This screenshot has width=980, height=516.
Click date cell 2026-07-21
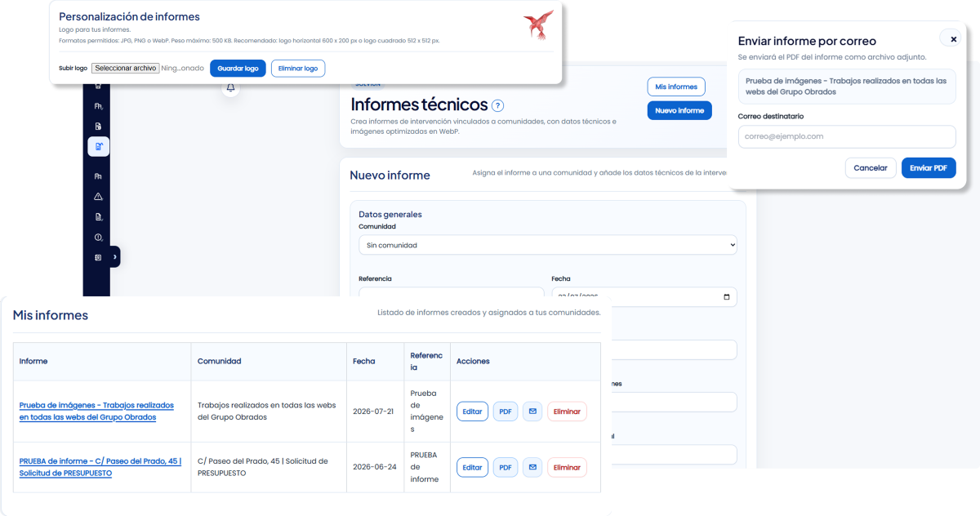pos(373,411)
